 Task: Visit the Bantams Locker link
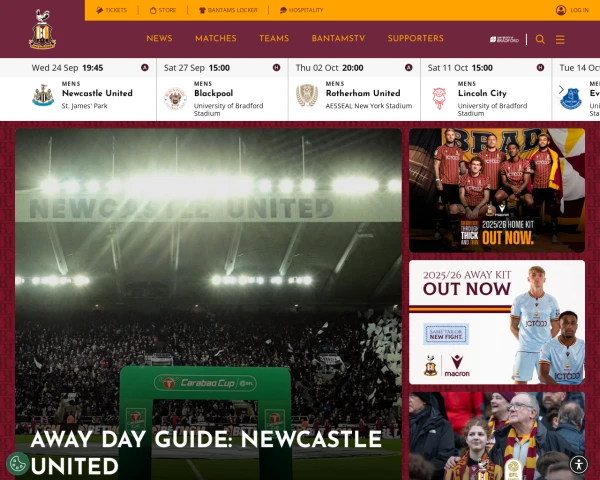click(228, 10)
